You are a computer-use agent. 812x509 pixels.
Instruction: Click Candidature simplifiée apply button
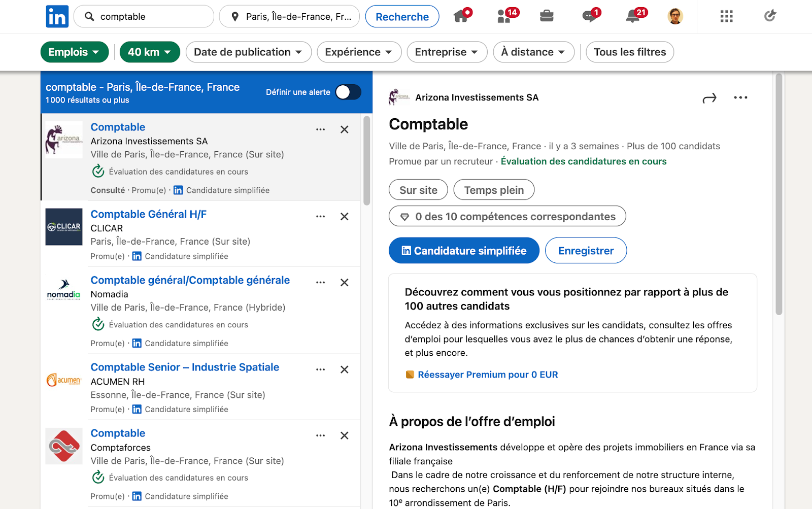tap(464, 251)
